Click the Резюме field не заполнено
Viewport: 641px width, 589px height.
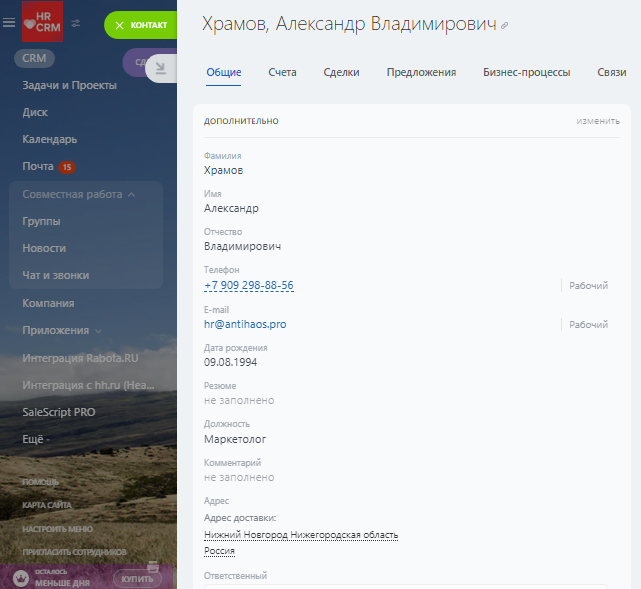pyautogui.click(x=239, y=400)
